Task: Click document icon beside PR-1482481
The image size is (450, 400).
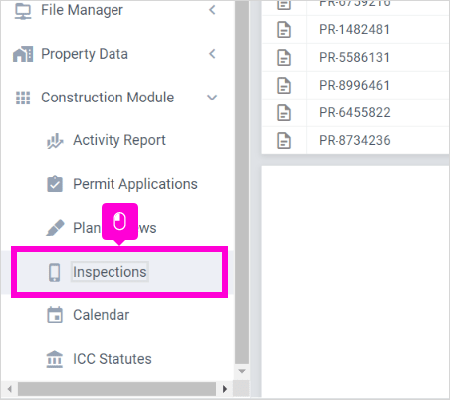Action: [284, 30]
